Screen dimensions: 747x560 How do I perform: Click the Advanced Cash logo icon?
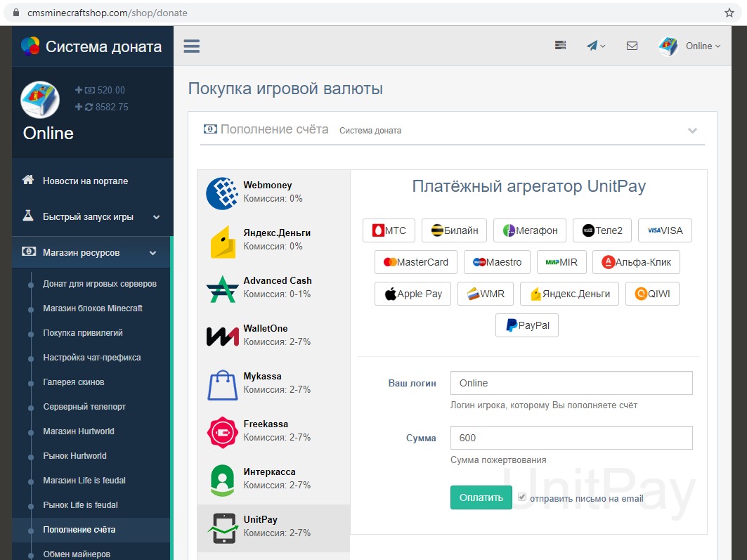coord(222,289)
